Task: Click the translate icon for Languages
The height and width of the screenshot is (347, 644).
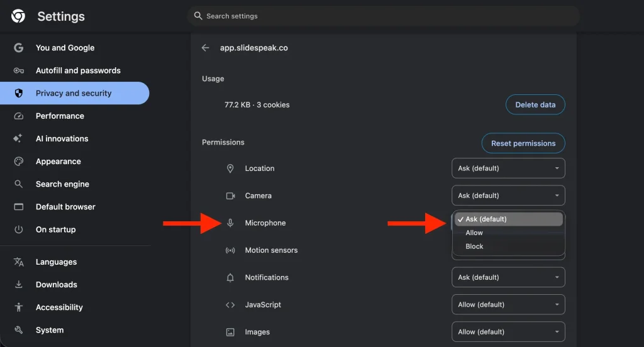Action: point(18,262)
